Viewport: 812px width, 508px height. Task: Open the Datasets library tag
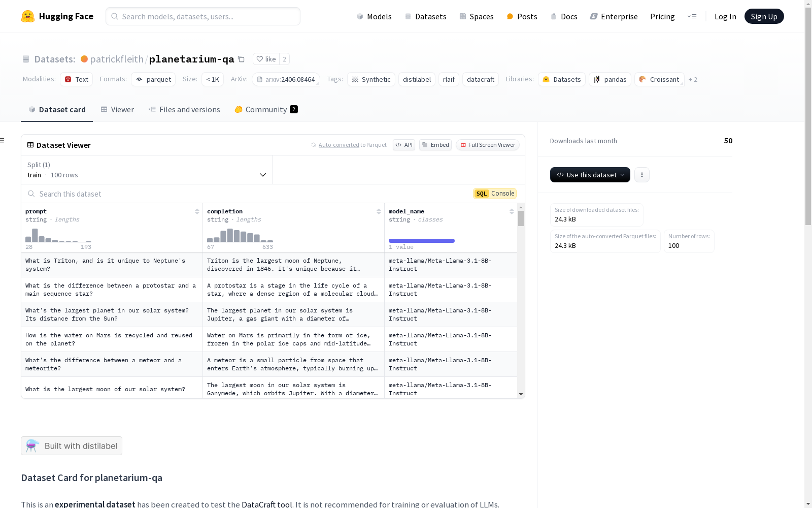point(562,79)
